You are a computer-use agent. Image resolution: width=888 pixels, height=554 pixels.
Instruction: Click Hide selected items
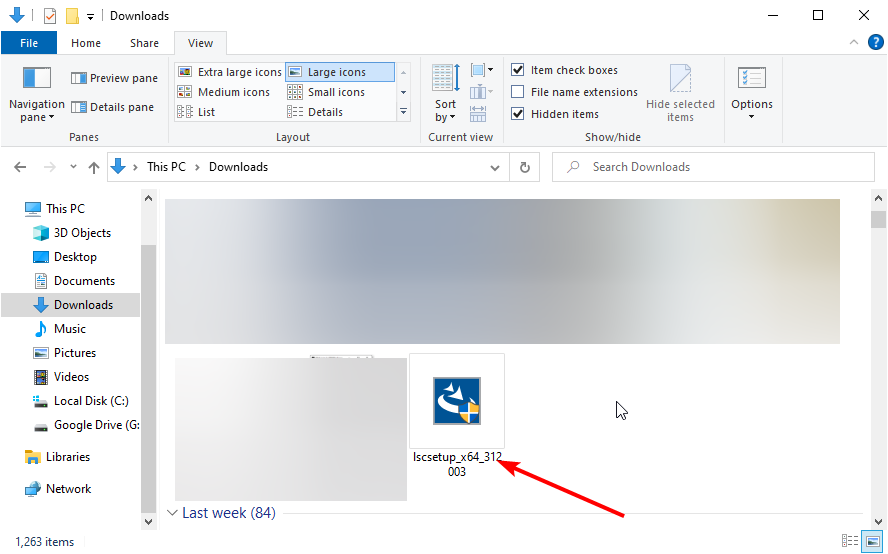coord(680,94)
